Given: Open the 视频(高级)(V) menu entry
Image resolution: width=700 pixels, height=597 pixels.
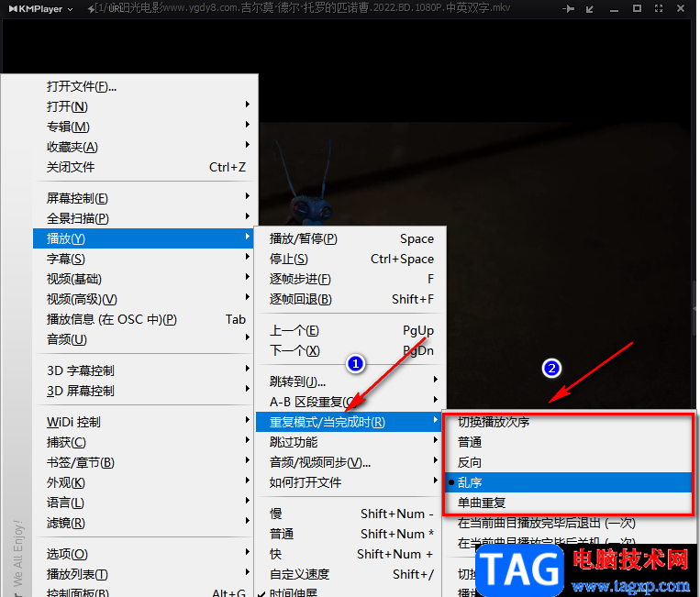Looking at the screenshot, I should tap(143, 299).
